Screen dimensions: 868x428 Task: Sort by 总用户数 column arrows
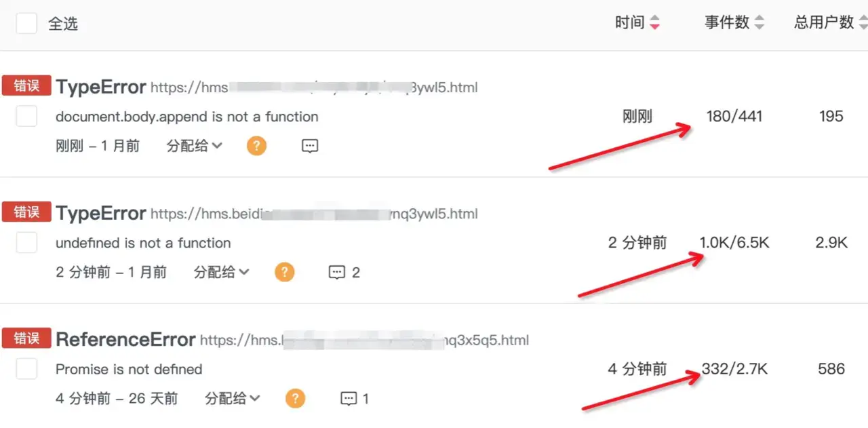tap(863, 23)
